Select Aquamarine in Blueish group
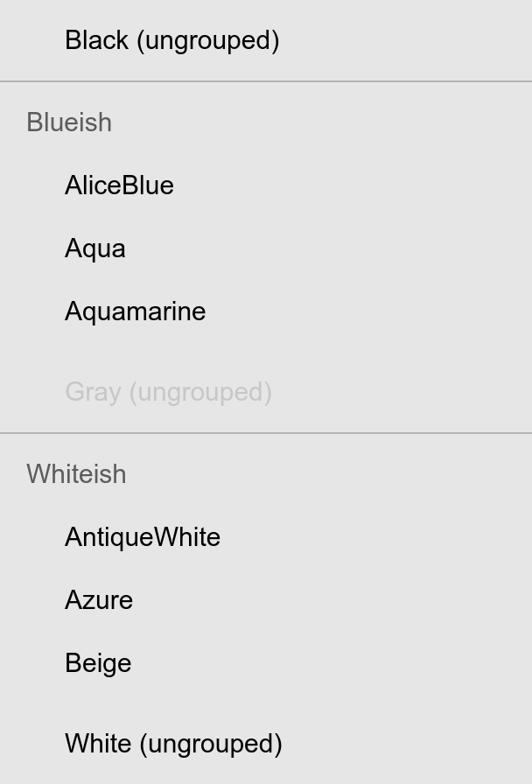 click(x=266, y=311)
